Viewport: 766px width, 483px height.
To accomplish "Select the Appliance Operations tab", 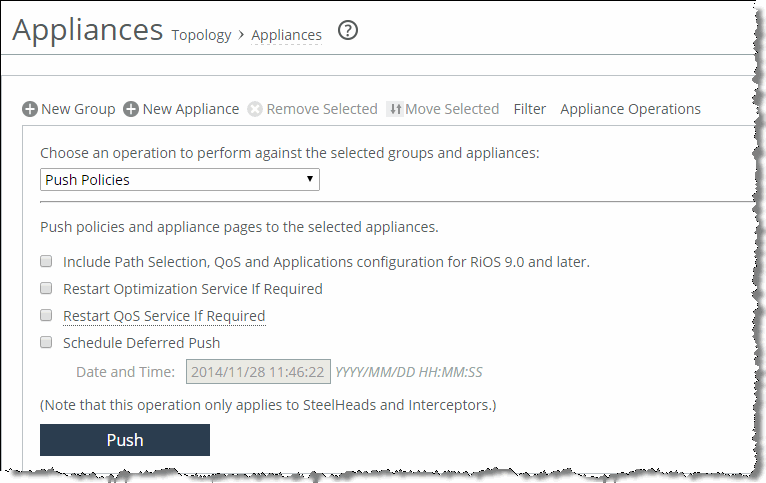I will pos(630,109).
